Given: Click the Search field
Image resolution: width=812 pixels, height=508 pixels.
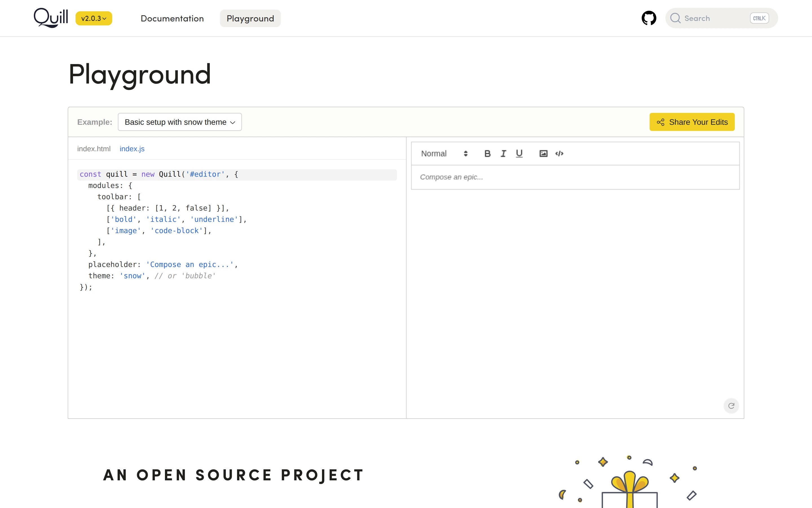Looking at the screenshot, I should [721, 18].
